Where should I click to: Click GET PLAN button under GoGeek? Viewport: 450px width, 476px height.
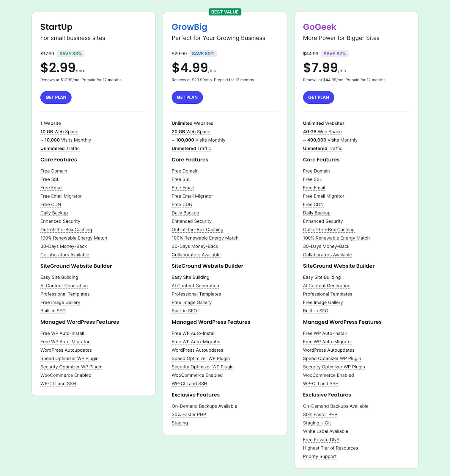click(318, 97)
